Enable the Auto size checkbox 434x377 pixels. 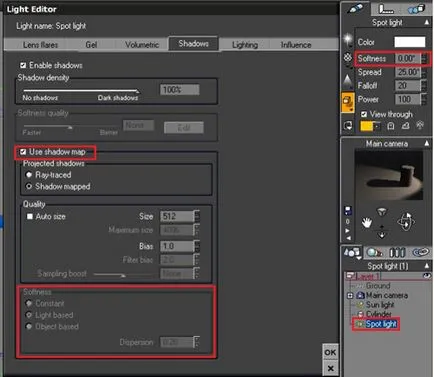(x=30, y=217)
